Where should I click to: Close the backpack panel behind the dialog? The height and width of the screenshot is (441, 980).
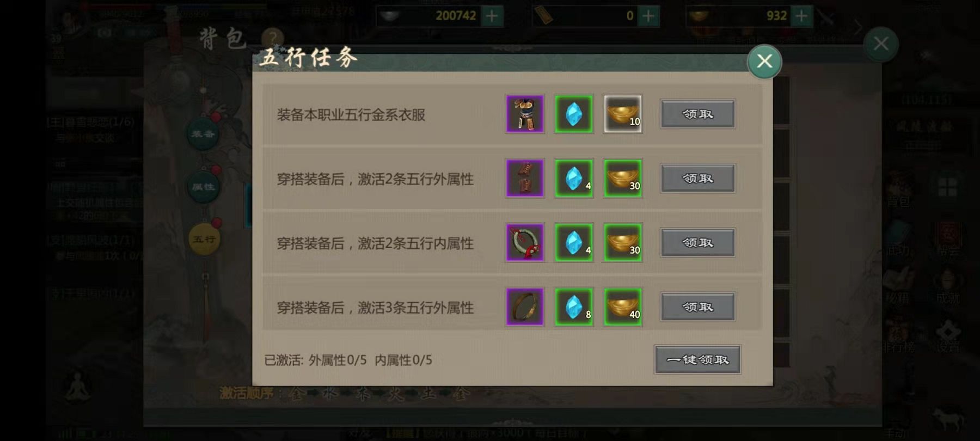pos(881,44)
